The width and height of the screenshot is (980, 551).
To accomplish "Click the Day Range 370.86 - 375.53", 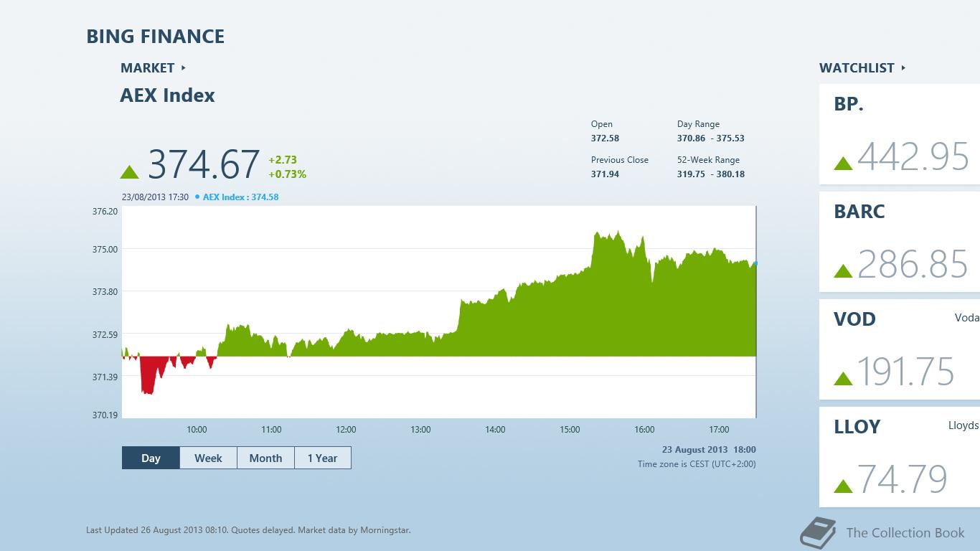I will [711, 138].
